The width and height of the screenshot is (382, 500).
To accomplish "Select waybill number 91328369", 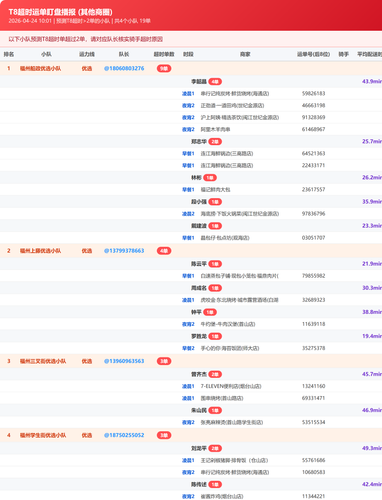I will (x=313, y=118).
